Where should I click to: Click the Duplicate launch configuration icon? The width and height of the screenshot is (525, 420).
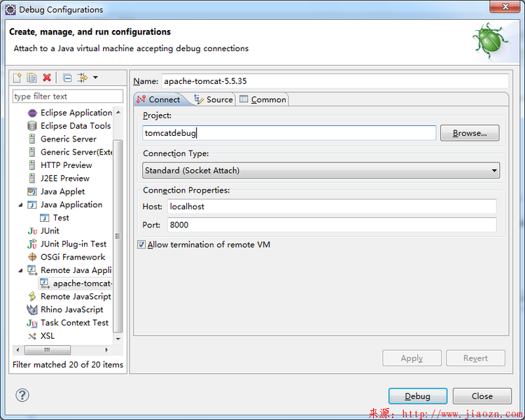[x=31, y=78]
